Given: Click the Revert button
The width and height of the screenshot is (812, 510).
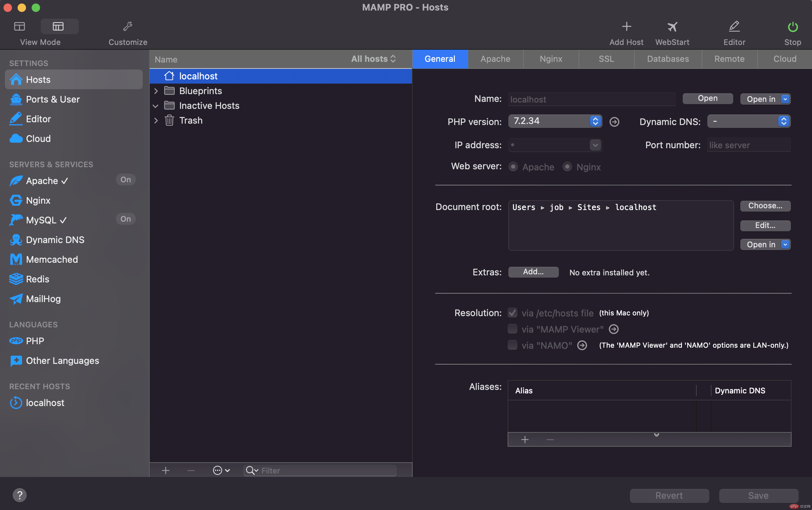Looking at the screenshot, I should [x=669, y=496].
